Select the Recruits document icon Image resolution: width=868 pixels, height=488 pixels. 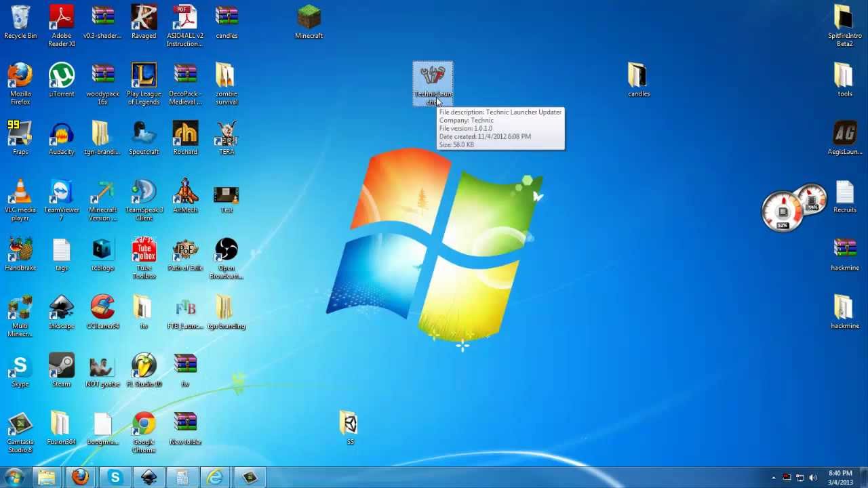tap(844, 197)
